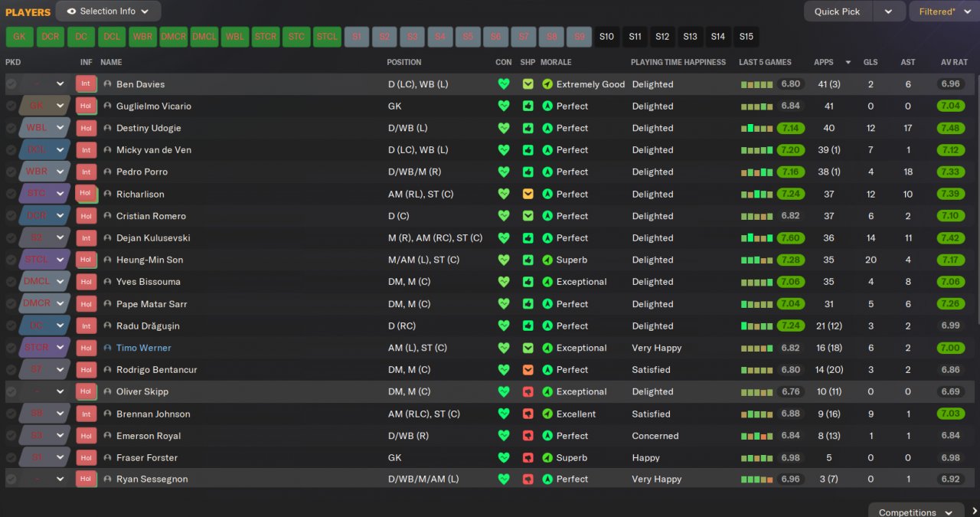
Task: Click the green sharpness icon for Dejan Kulusevski
Action: pos(528,238)
